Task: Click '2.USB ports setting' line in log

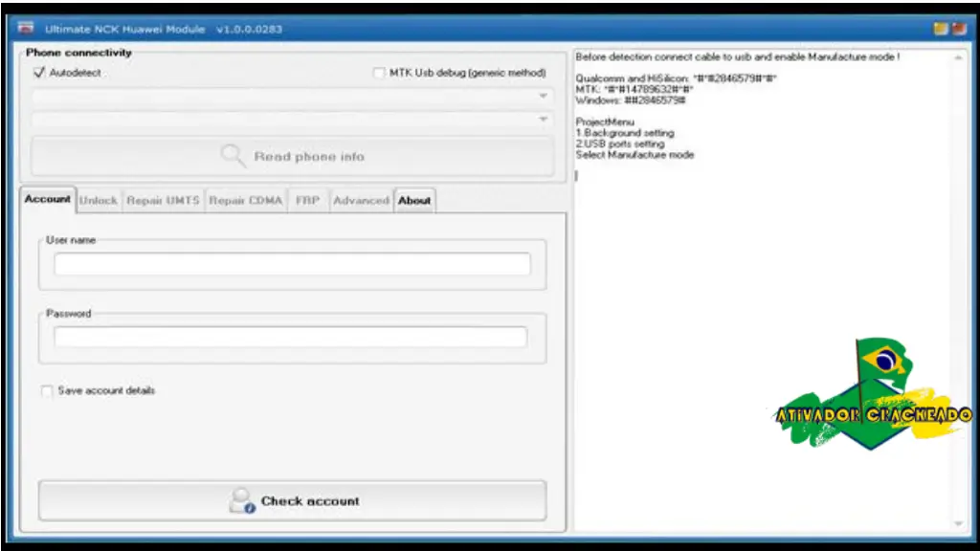Action: [x=620, y=143]
